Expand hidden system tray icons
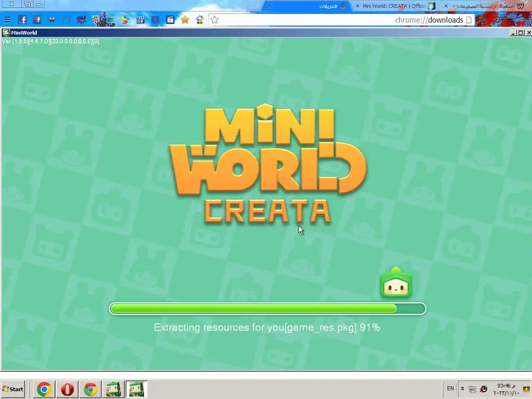This screenshot has height=399, width=532. click(x=462, y=389)
